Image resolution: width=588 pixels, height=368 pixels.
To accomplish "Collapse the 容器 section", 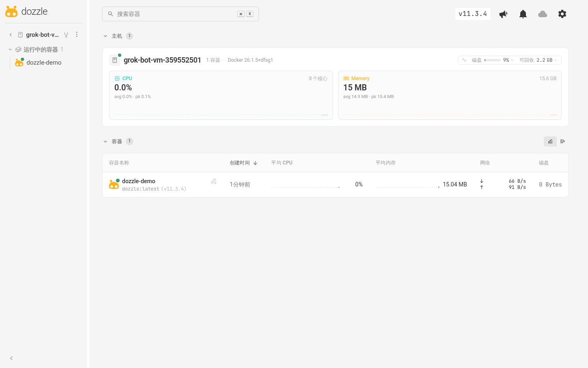I will (x=105, y=141).
